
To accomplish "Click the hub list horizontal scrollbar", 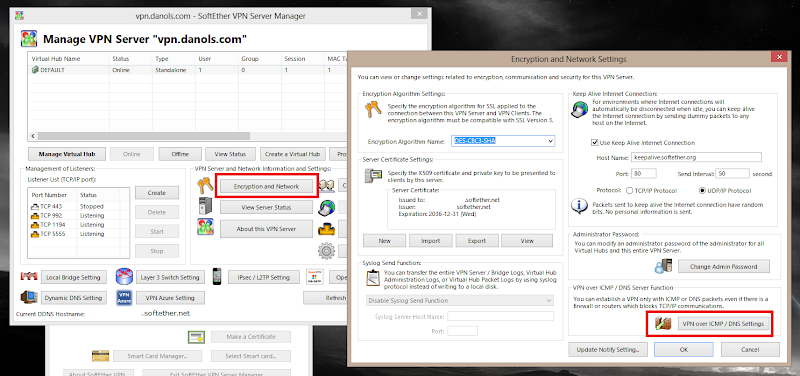I will click(x=143, y=136).
